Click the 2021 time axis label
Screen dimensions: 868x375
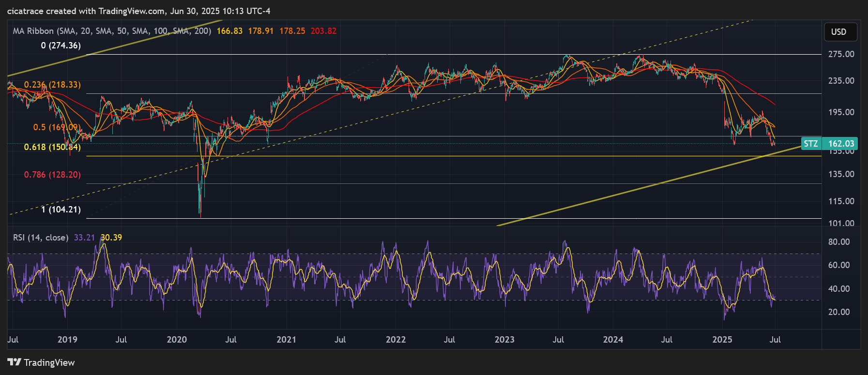tap(286, 340)
